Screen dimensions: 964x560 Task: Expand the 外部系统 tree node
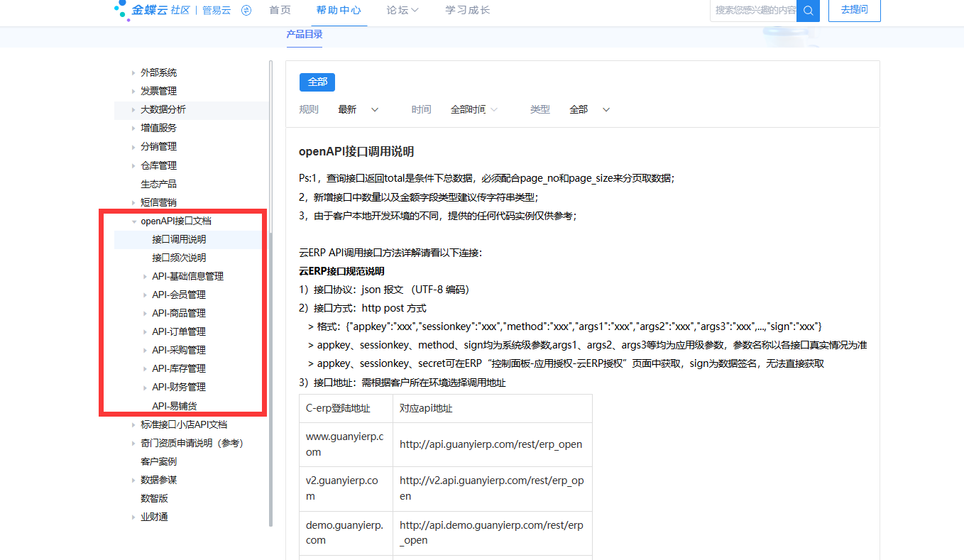point(133,72)
